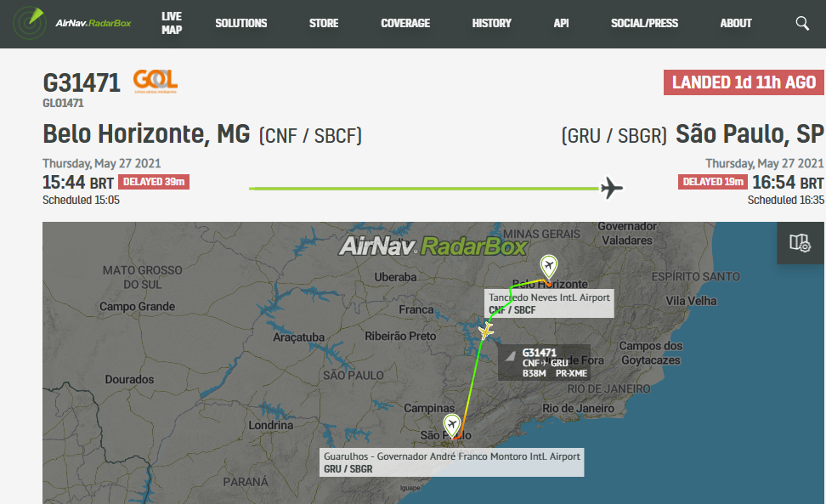Open the search magnifier icon
Image resolution: width=826 pixels, height=504 pixels.
(x=801, y=23)
